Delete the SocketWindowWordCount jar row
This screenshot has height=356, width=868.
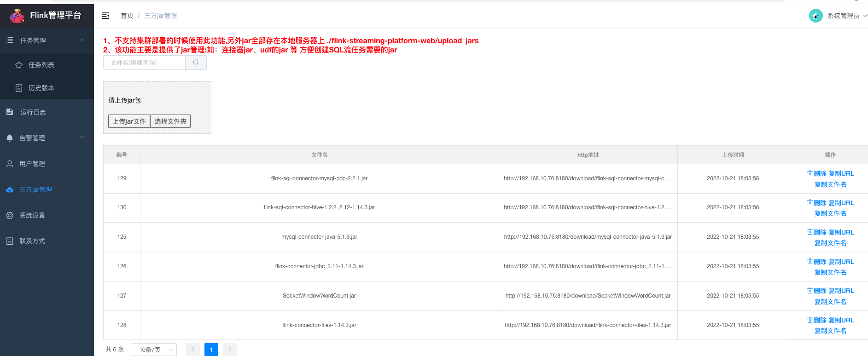point(817,291)
